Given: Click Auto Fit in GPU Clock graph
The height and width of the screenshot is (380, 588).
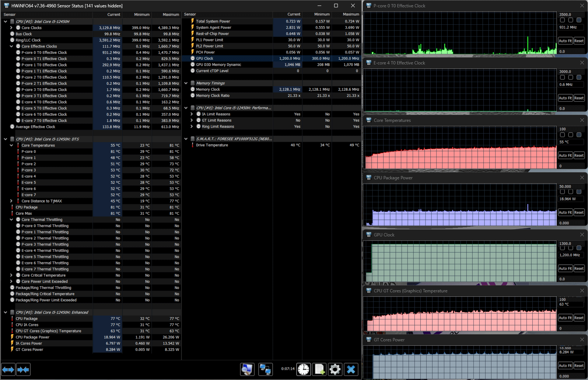Looking at the screenshot, I should point(565,268).
